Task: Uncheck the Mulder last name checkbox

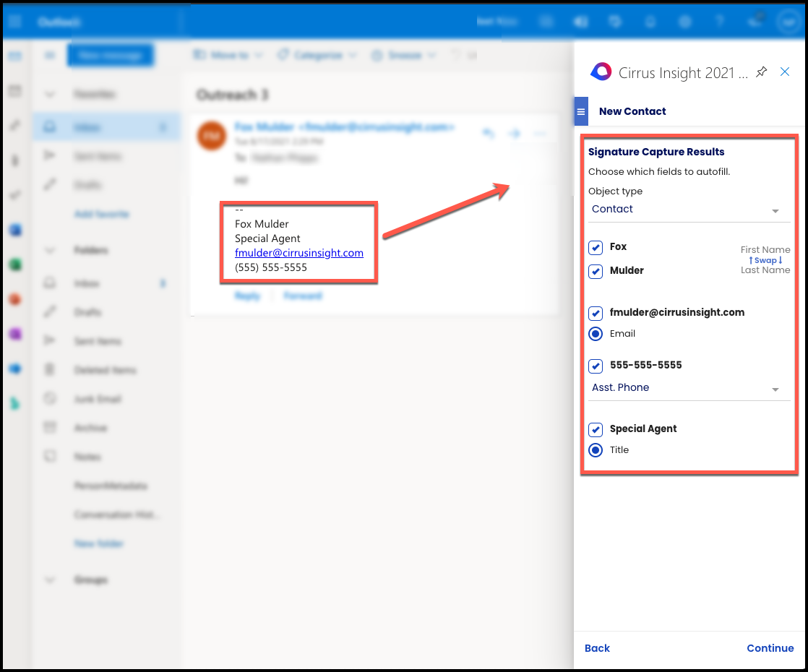Action: [596, 271]
